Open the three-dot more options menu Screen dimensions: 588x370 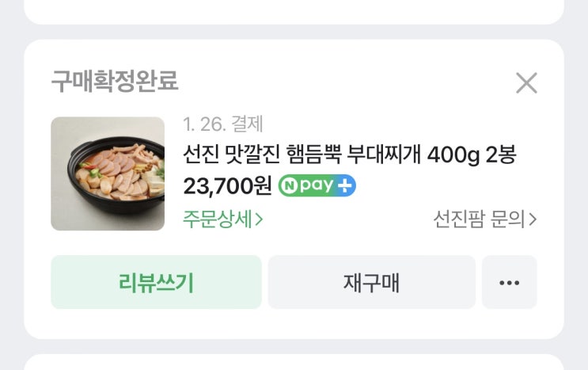509,282
